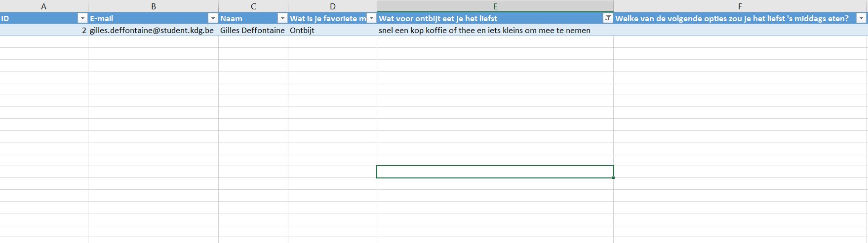Click the fill handle of the selected cell
Image resolution: width=868 pixels, height=243 pixels.
coord(614,177)
